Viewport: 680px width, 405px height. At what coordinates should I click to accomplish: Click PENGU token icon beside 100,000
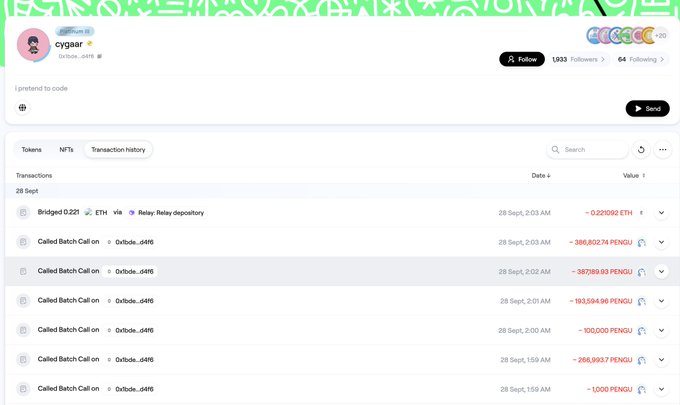tap(641, 331)
